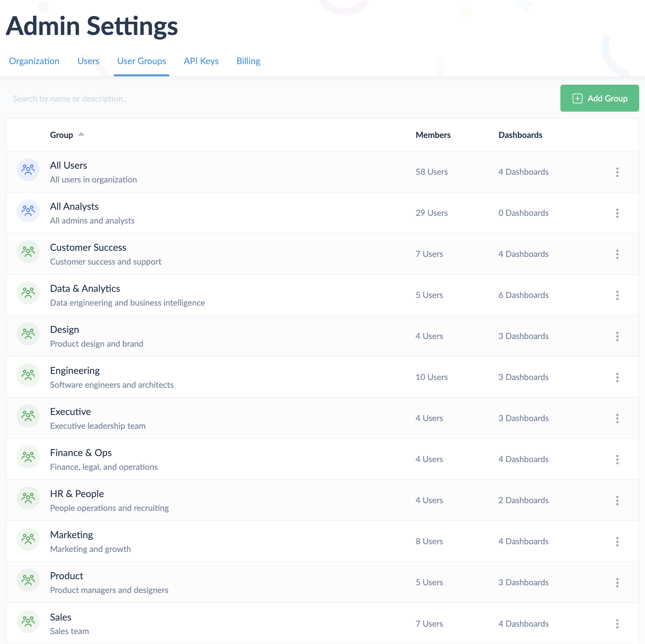Click the Dashboards column header
The image size is (645, 644).
[520, 135]
